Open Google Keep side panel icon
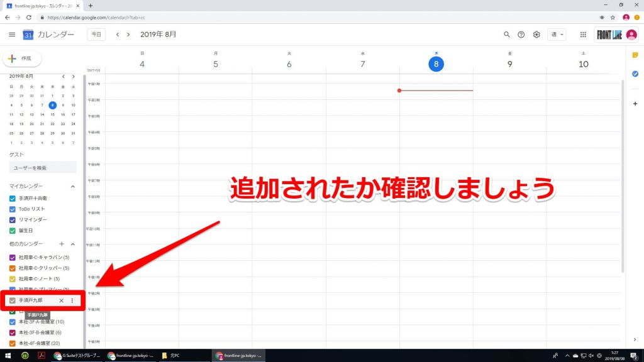Screen dimensions: 644x362 click(635, 55)
